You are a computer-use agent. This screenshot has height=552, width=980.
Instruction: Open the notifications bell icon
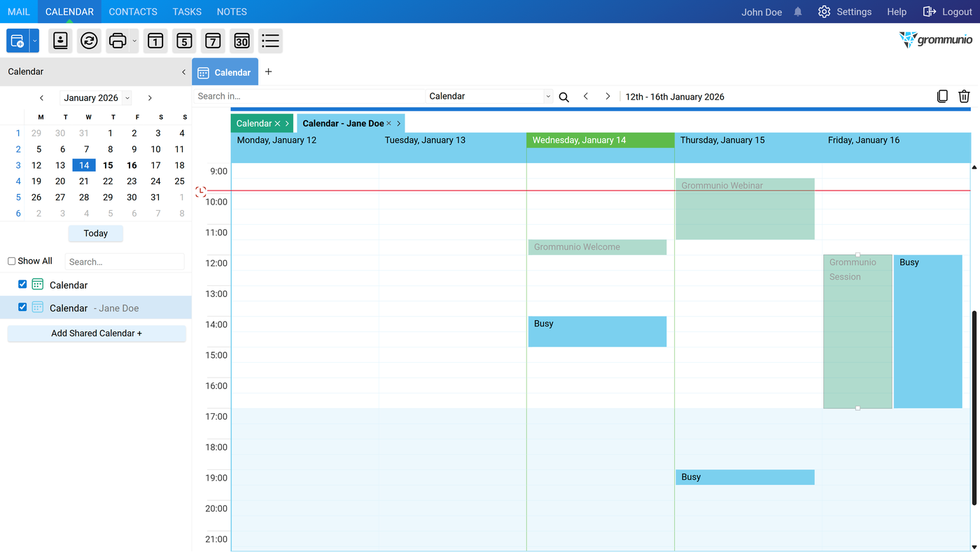click(x=798, y=12)
